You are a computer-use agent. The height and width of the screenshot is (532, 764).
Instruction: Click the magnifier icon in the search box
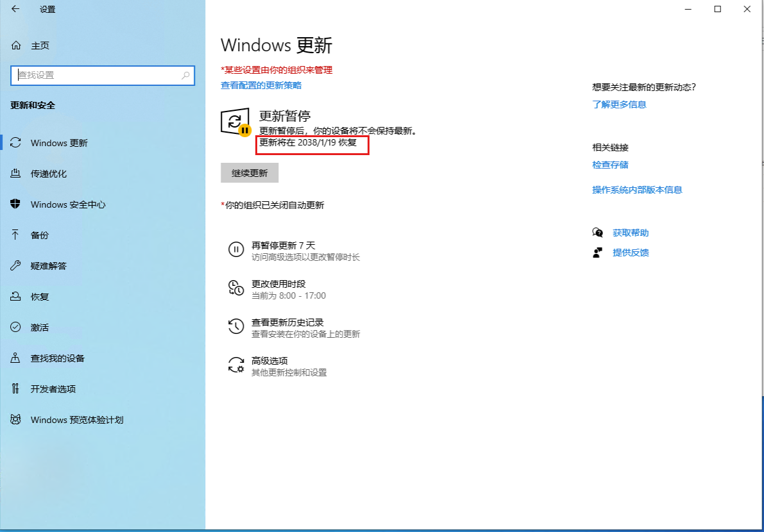pos(185,76)
